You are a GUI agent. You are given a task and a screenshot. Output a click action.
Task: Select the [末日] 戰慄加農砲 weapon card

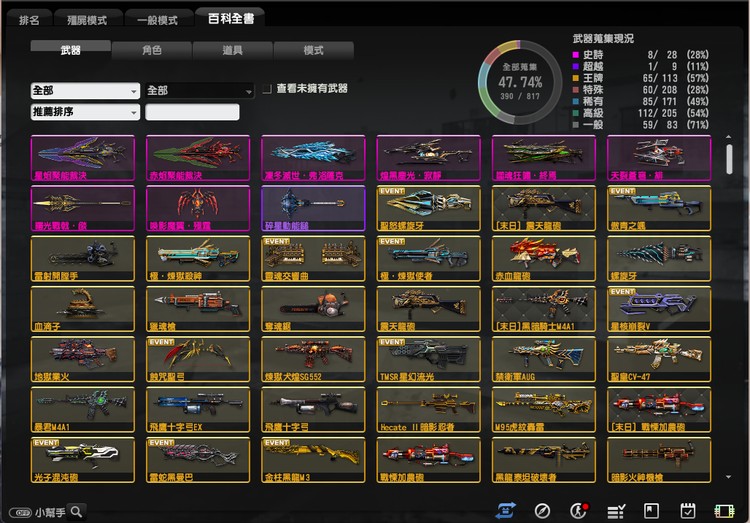tap(659, 410)
